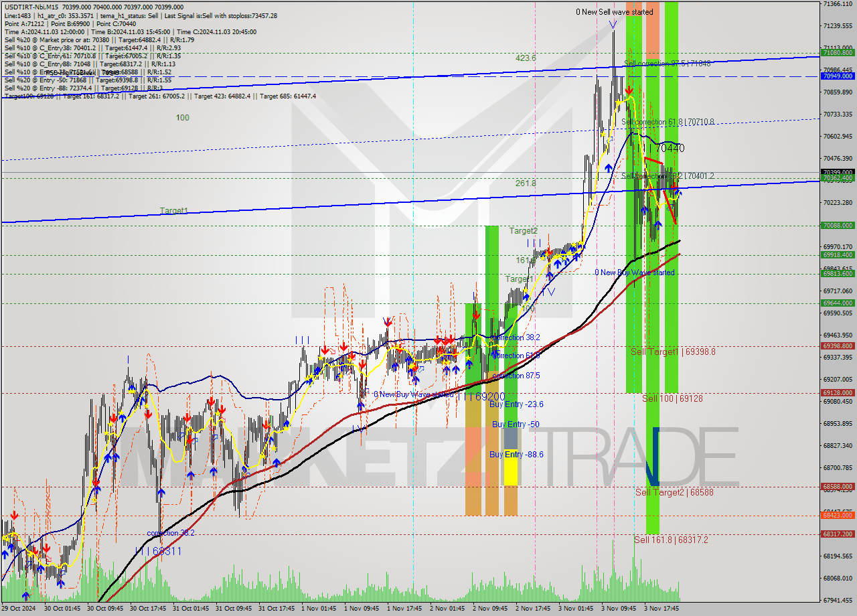Viewport: 857px width, 616px height.
Task: Click the Target2 label on chart
Action: tap(523, 231)
